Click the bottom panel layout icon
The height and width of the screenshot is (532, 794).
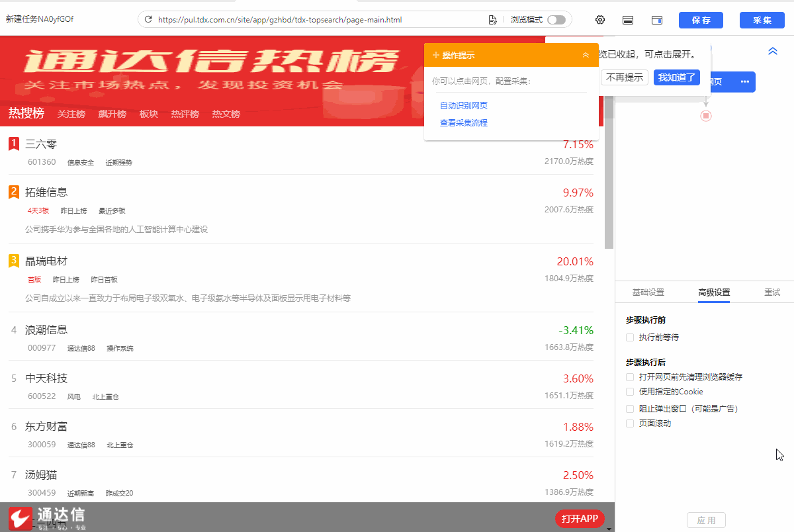pyautogui.click(x=628, y=21)
